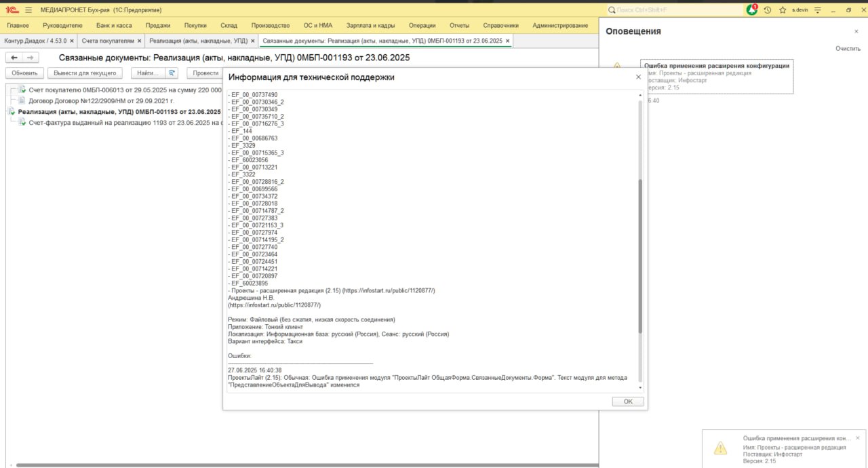
Task: Open the Продажи menu section
Action: click(158, 26)
